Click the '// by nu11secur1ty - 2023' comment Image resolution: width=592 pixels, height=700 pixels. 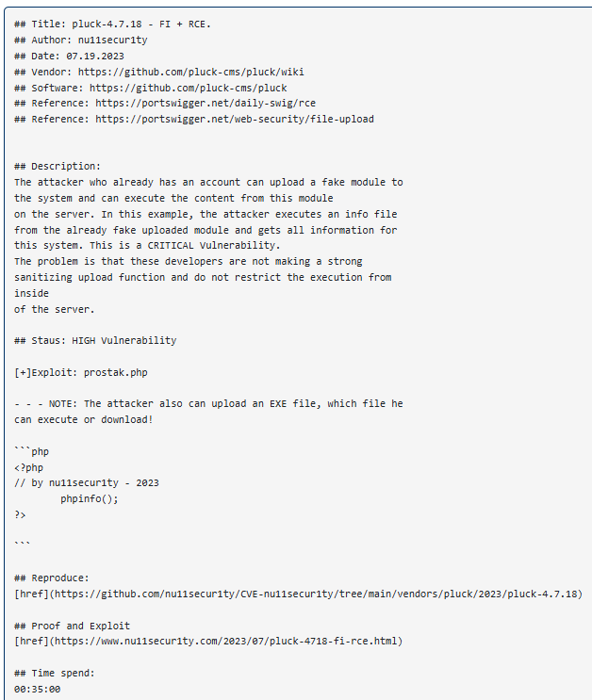click(87, 483)
